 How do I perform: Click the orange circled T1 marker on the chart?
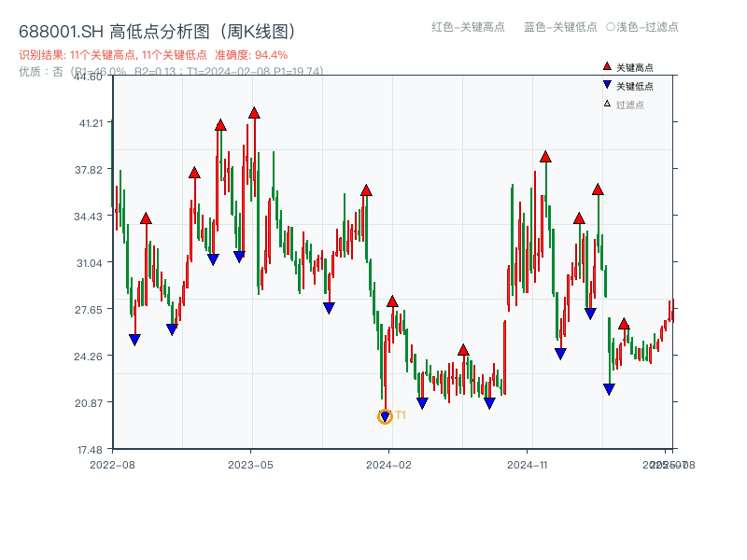click(x=385, y=416)
